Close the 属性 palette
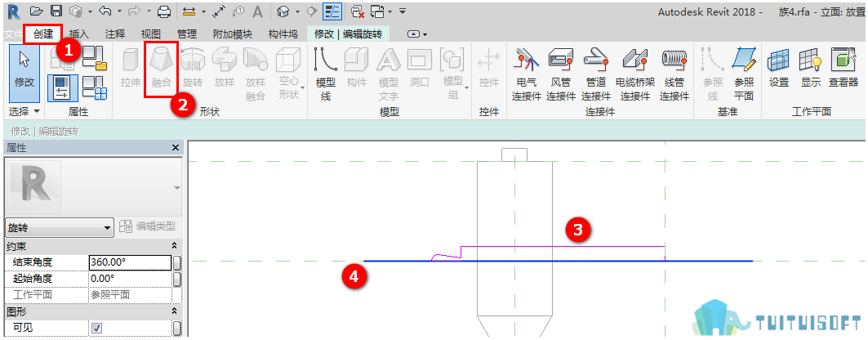868x340 pixels. (x=175, y=148)
